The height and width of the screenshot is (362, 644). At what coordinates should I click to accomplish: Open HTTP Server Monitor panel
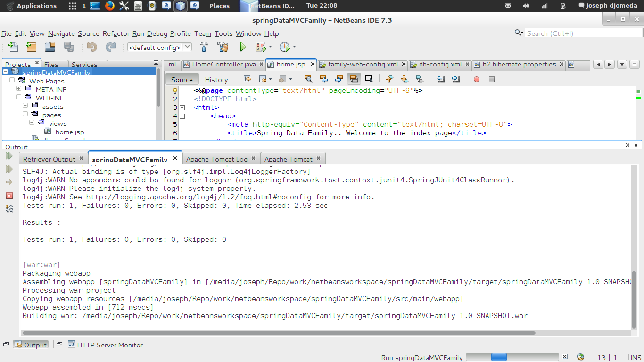coord(105,345)
